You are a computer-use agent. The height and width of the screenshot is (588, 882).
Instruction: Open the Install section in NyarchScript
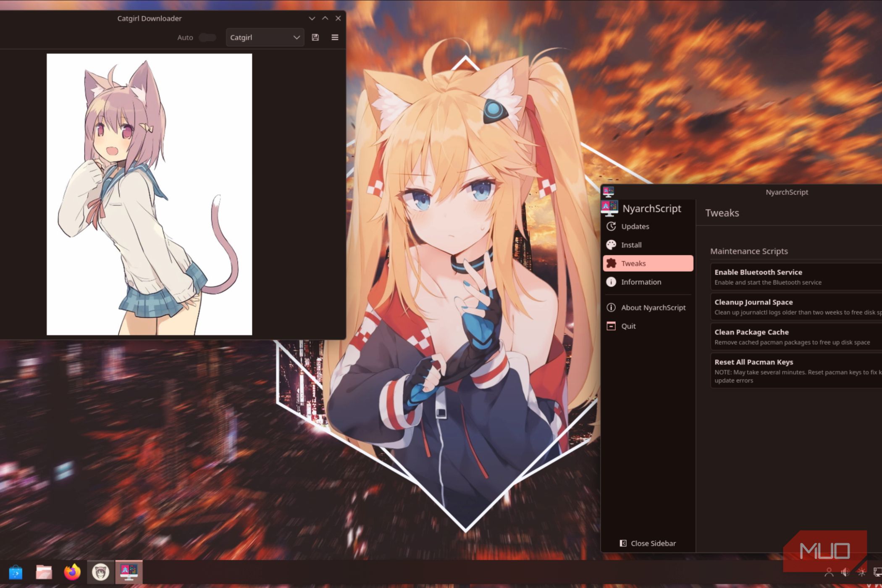[648, 245]
